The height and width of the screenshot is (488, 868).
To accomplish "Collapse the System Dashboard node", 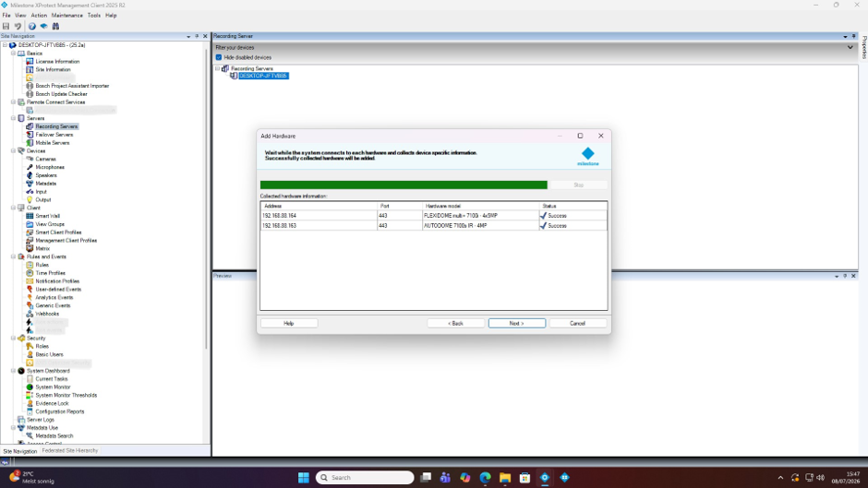I will 13,371.
